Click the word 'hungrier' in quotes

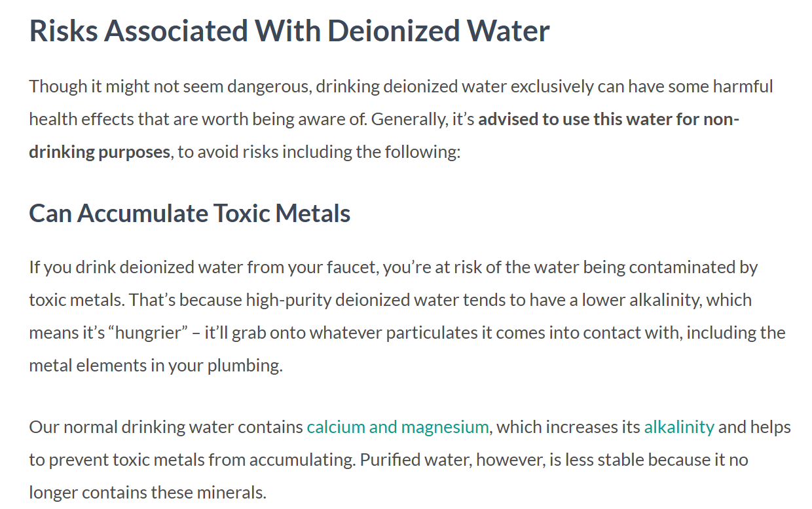tap(148, 333)
